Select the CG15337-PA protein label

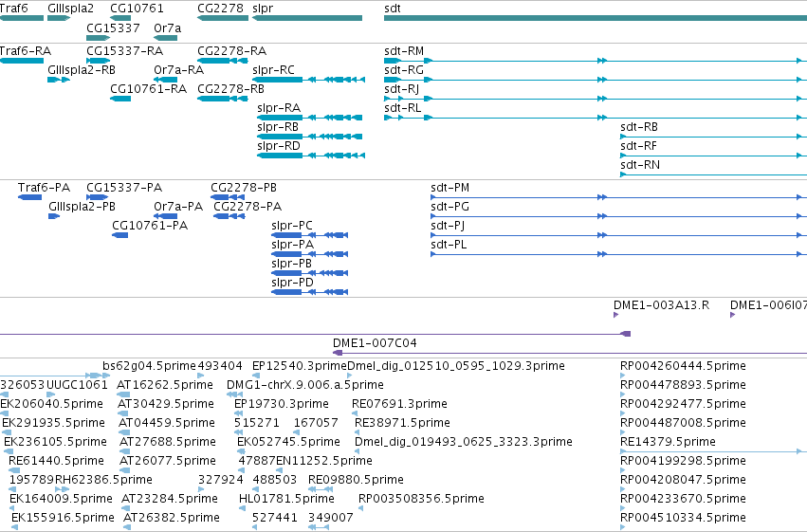(x=124, y=188)
